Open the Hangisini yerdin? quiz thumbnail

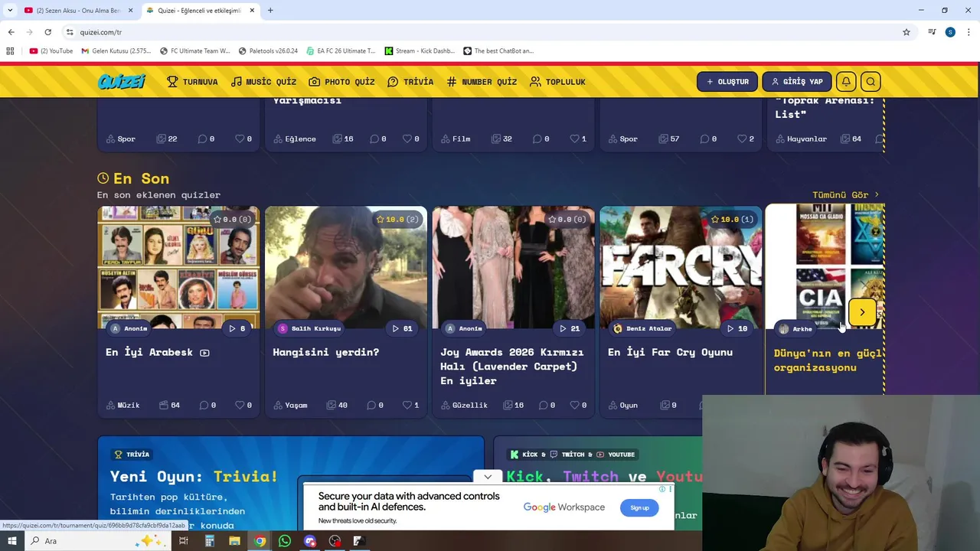pos(346,267)
